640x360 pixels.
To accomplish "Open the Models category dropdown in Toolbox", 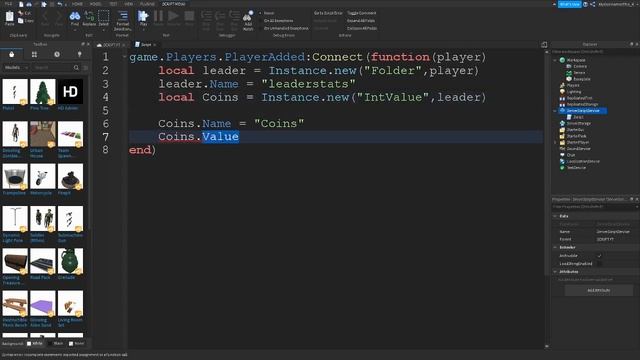I will click(x=16, y=67).
